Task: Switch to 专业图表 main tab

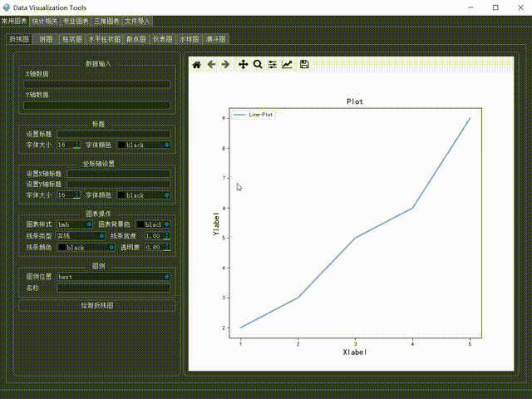Action: [x=76, y=21]
